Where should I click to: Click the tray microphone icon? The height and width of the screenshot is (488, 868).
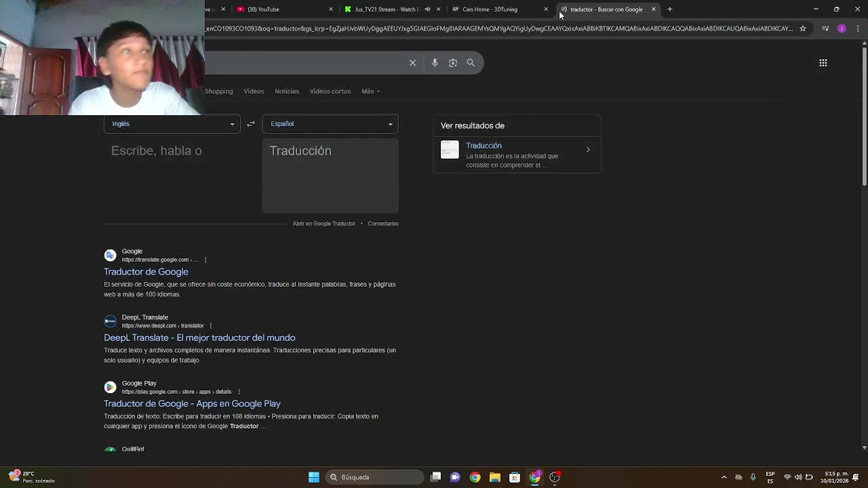(753, 477)
